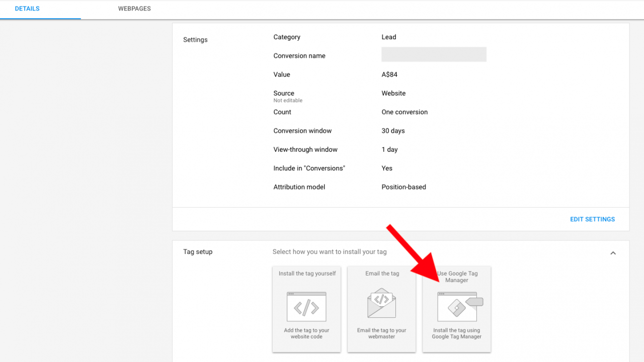The height and width of the screenshot is (362, 644).
Task: Click the 'Lead' category value
Action: point(389,37)
